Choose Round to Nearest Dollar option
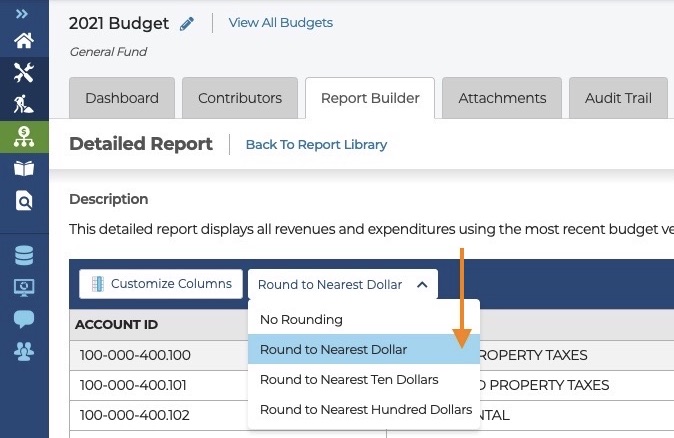 [x=364, y=349]
